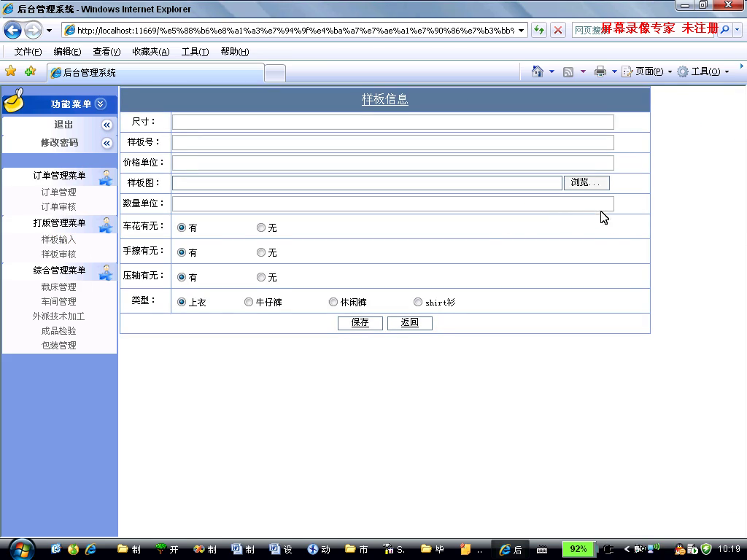
Task: Open the address bar history dropdown
Action: (521, 31)
